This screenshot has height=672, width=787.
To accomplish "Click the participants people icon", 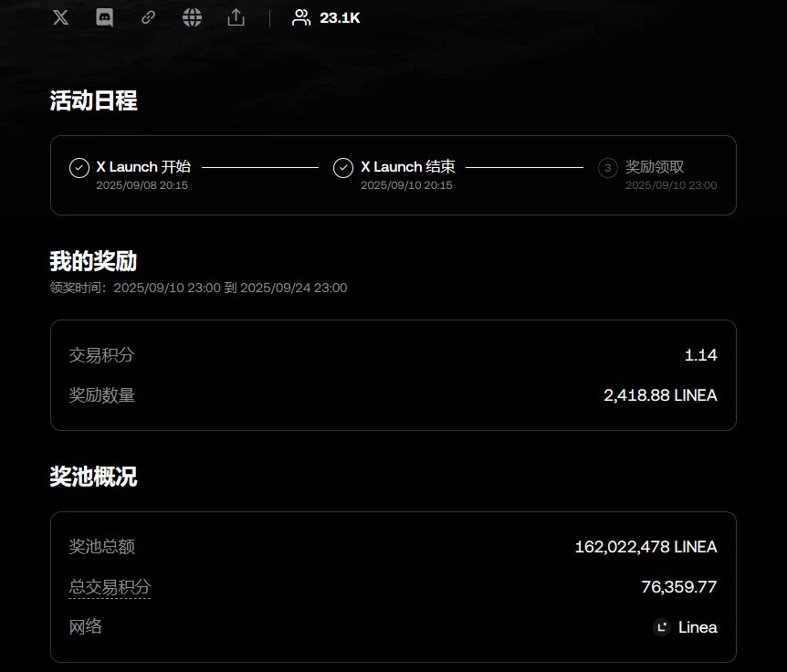I will point(301,17).
